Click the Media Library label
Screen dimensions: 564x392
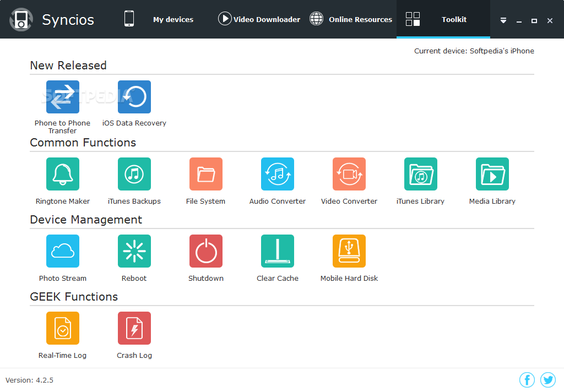pos(492,201)
